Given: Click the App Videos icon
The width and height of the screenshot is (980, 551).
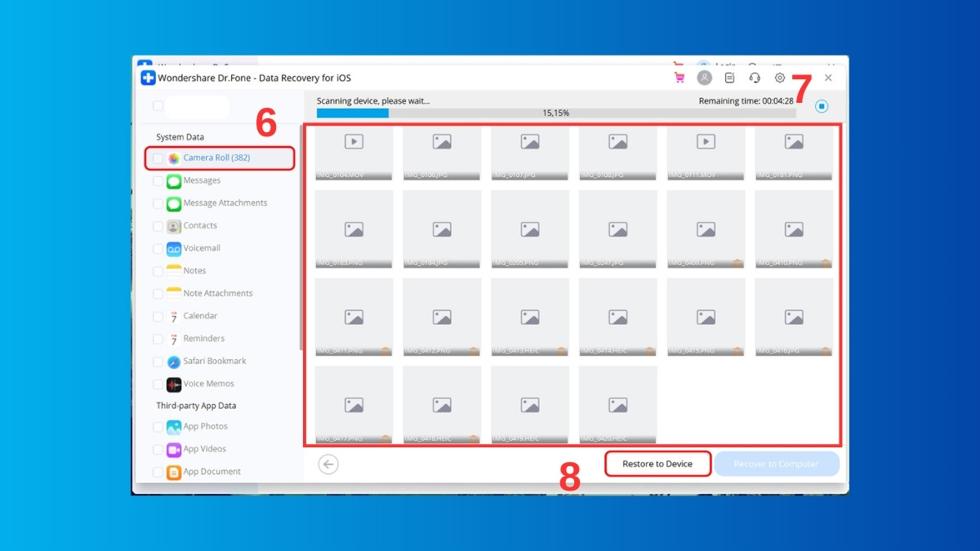Looking at the screenshot, I should 174,450.
